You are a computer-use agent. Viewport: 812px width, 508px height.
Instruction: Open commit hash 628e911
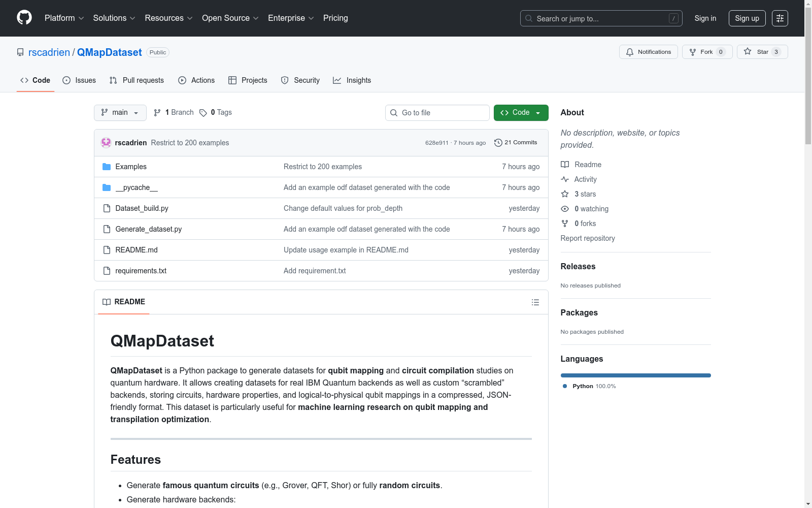pos(437,143)
